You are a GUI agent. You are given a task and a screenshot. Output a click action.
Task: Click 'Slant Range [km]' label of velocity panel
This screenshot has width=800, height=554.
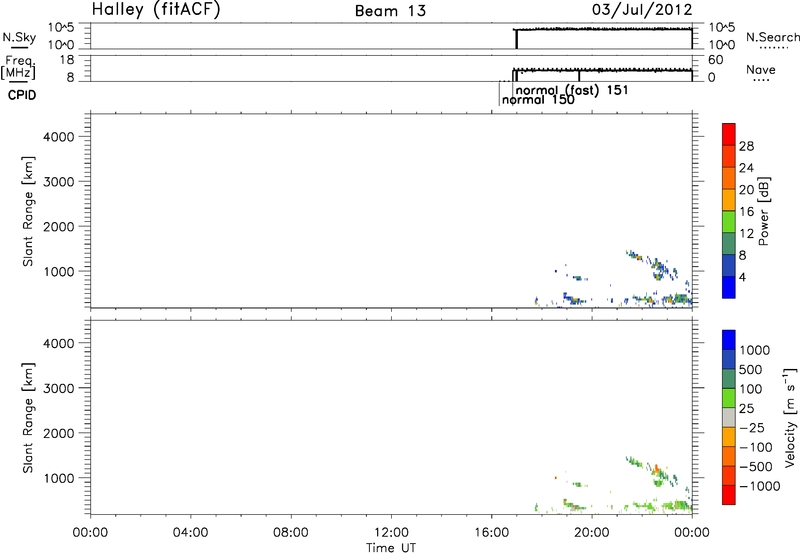[28, 418]
